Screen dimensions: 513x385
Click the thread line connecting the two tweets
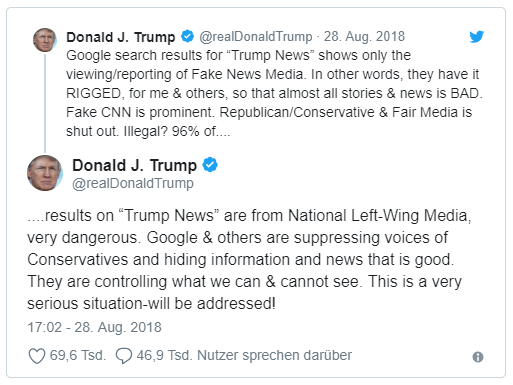(x=45, y=103)
